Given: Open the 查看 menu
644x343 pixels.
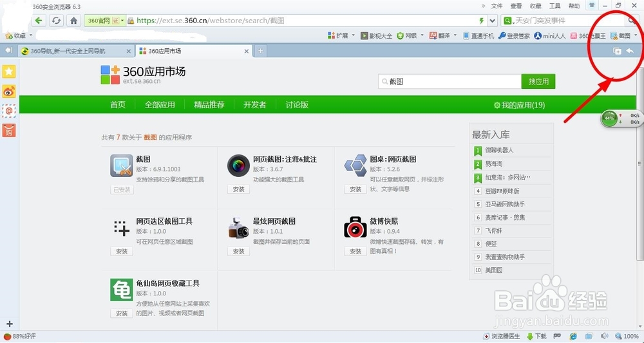Looking at the screenshot, I should pyautogui.click(x=516, y=6).
